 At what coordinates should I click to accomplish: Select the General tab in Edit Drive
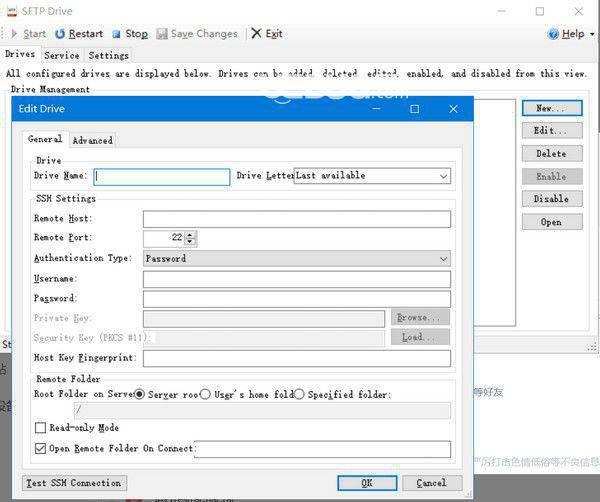(45, 139)
